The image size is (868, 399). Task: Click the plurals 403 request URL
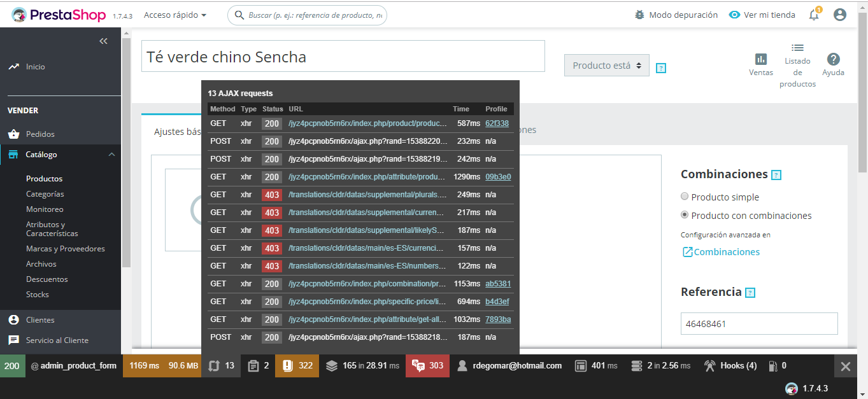368,195
